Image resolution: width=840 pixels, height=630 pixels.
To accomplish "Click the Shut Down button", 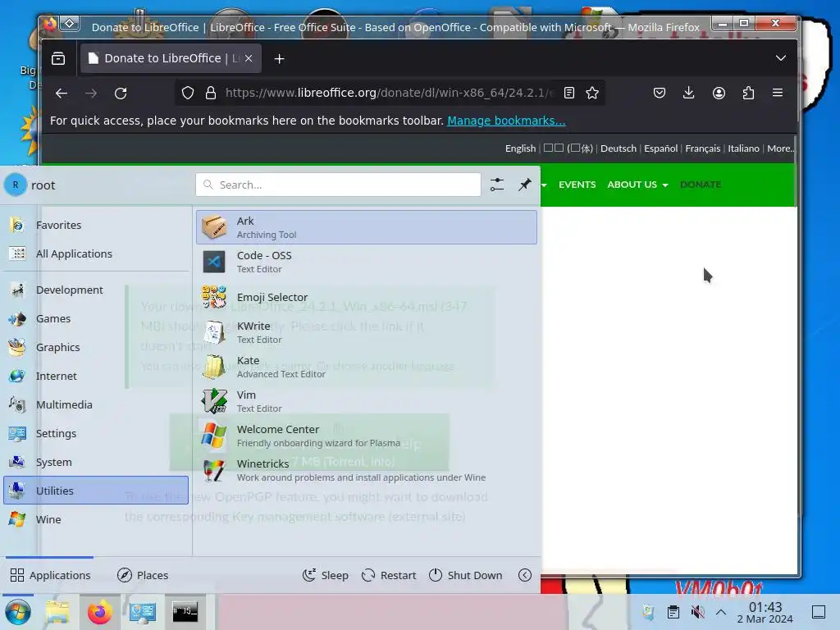I will 466,575.
